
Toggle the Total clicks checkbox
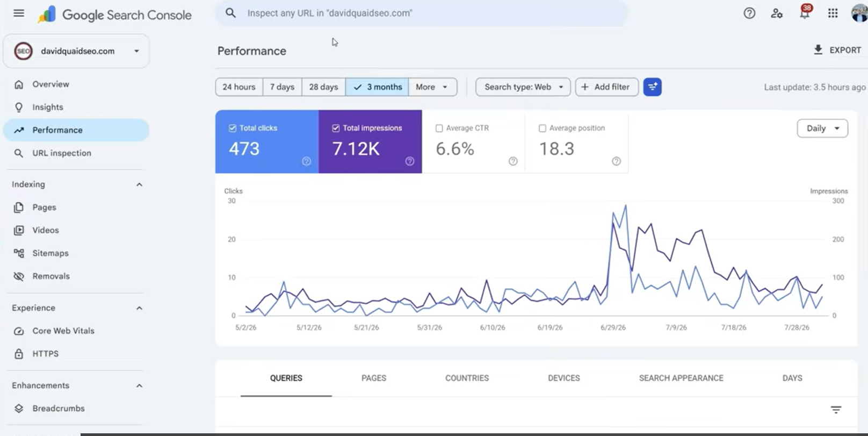click(x=233, y=128)
